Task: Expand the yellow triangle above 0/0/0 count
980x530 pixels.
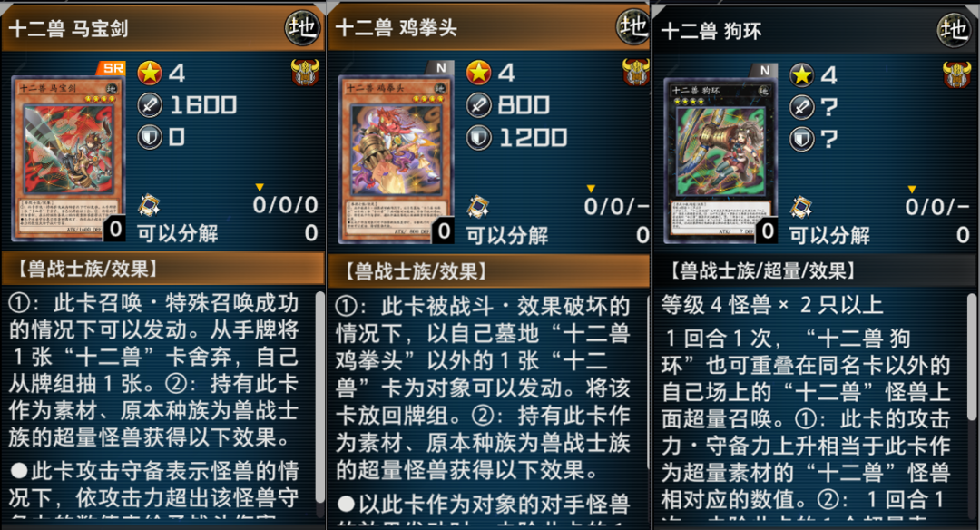Action: pos(260,188)
